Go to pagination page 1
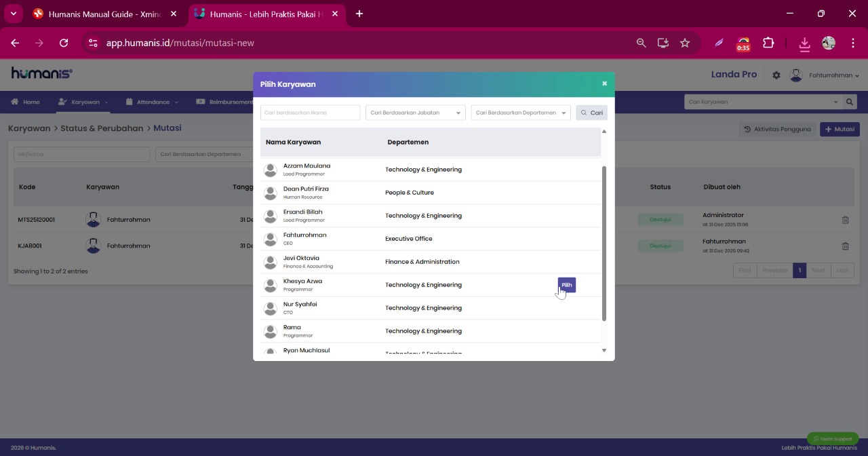The width and height of the screenshot is (868, 456). (800, 270)
